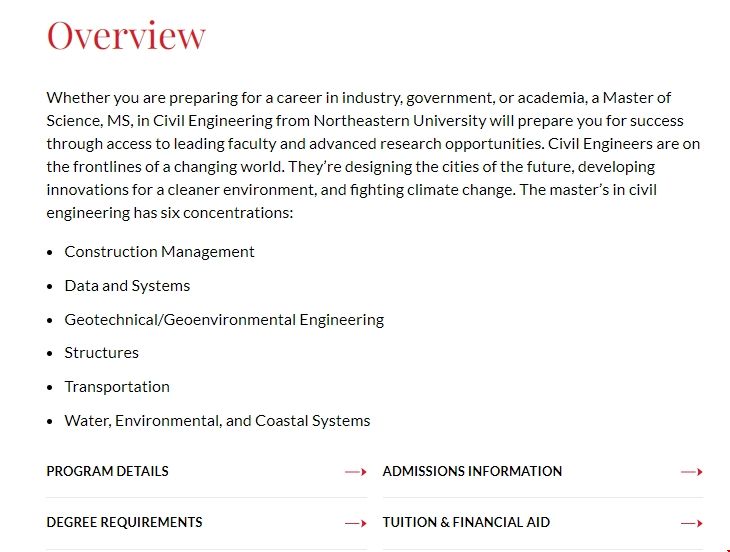Click the arrow next to Tuition & Financial Aid
The image size is (730, 552).
coord(692,523)
